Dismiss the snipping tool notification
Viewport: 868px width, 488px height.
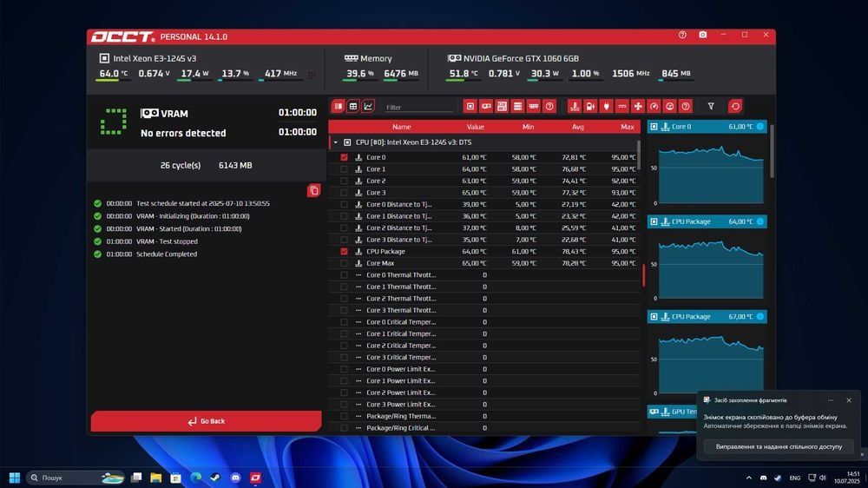click(x=849, y=400)
